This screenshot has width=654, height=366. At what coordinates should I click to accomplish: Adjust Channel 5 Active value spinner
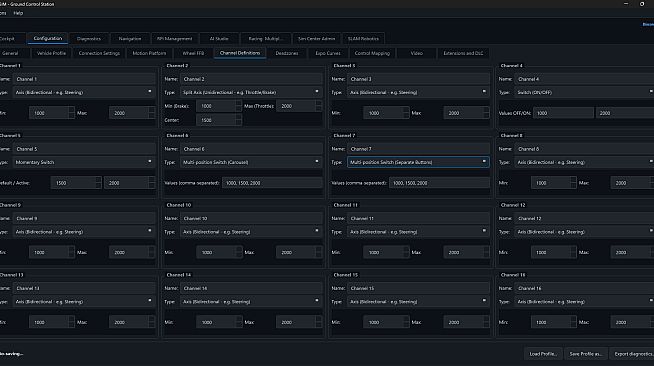coord(130,183)
